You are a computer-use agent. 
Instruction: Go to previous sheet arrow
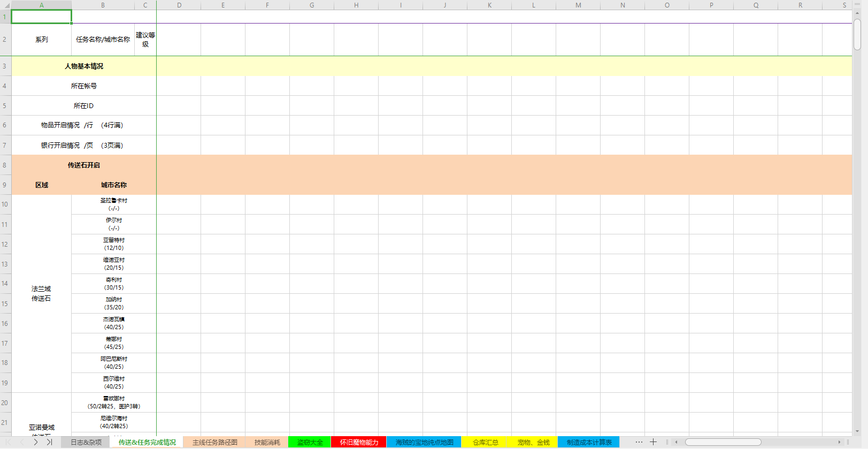click(x=22, y=442)
